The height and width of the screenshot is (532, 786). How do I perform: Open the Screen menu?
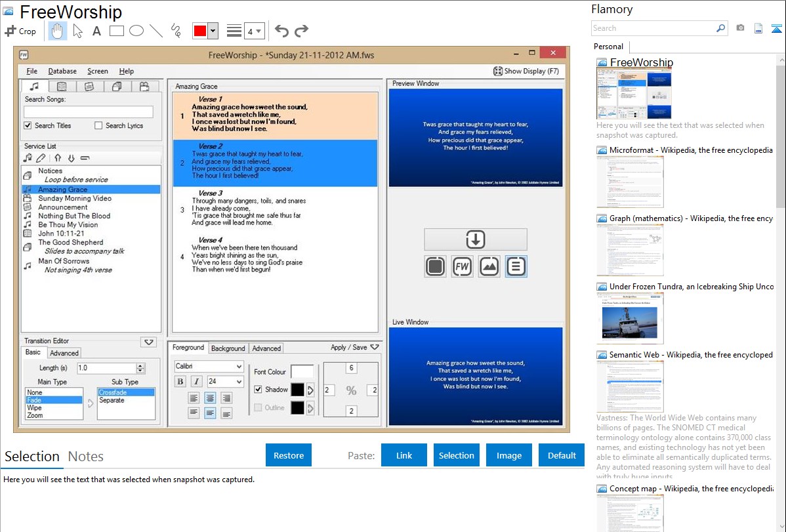97,72
